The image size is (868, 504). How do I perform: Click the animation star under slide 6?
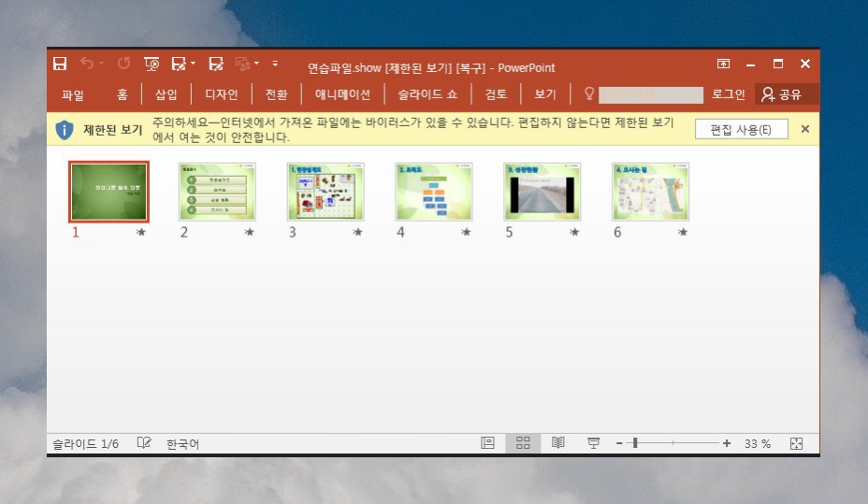pos(683,232)
